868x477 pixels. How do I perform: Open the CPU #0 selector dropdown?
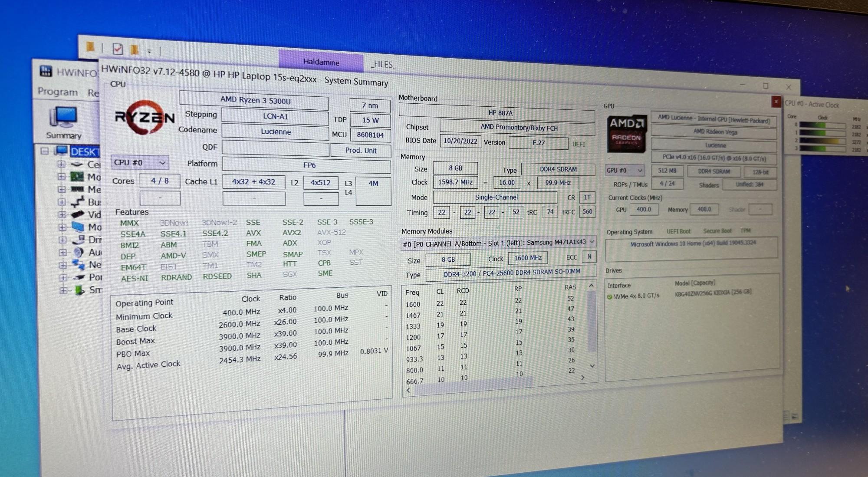point(140,162)
